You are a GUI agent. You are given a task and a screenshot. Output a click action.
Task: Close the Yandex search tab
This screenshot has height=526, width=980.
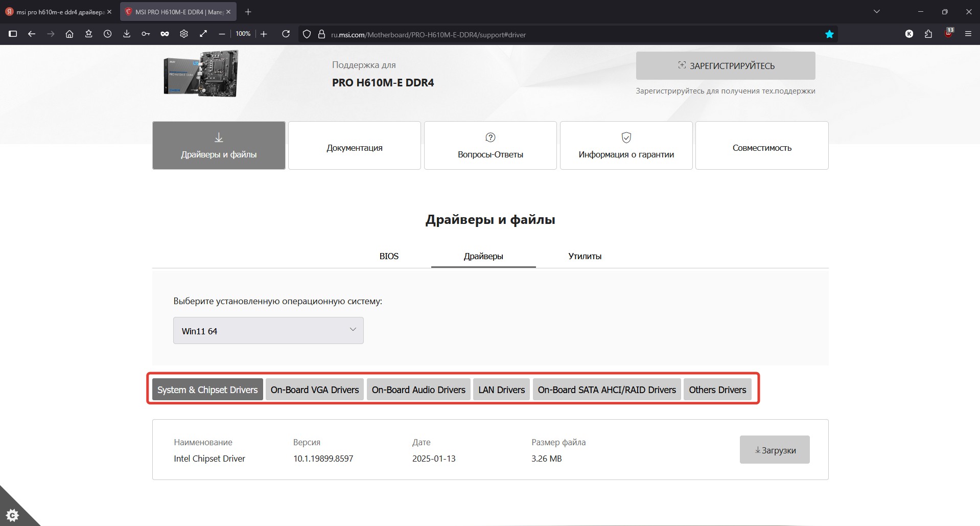pos(109,11)
